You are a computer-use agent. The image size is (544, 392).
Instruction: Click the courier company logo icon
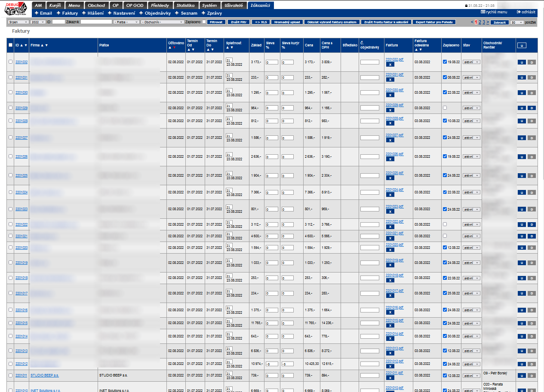click(15, 9)
